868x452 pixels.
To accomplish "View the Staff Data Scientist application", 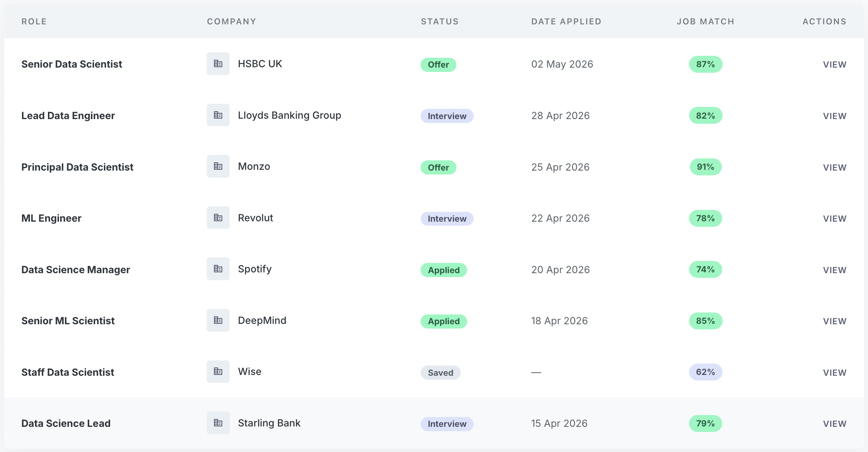I will pos(835,373).
